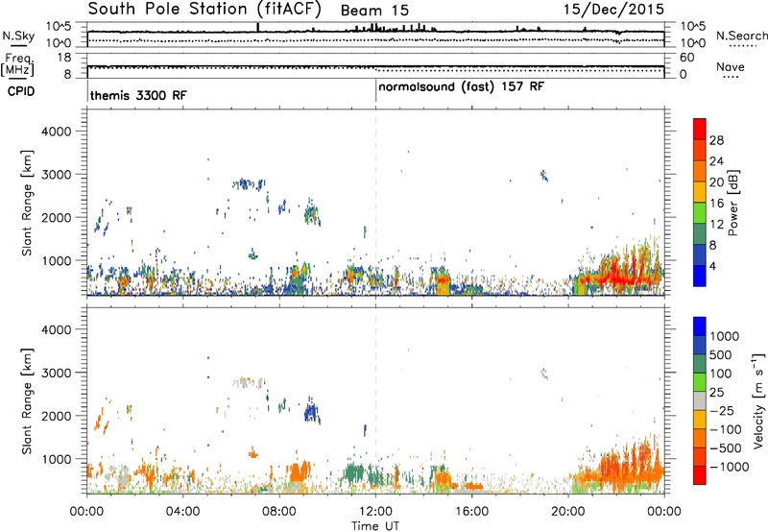The width and height of the screenshot is (768, 532).
Task: Click the '20:00' time axis tick label
Action: 567,512
